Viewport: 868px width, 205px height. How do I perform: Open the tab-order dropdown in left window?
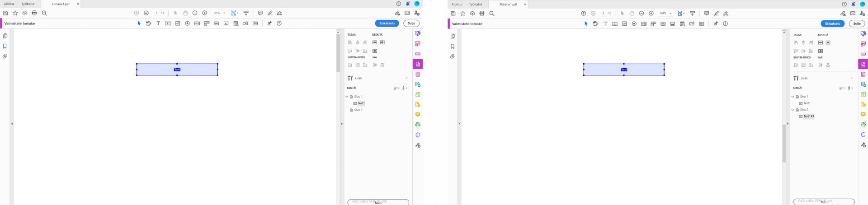click(405, 88)
